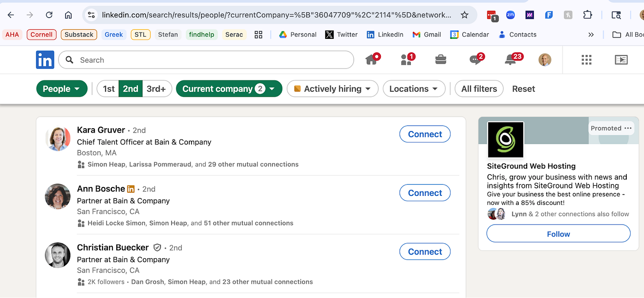
Task: Open the AHA bookmark
Action: coord(12,34)
